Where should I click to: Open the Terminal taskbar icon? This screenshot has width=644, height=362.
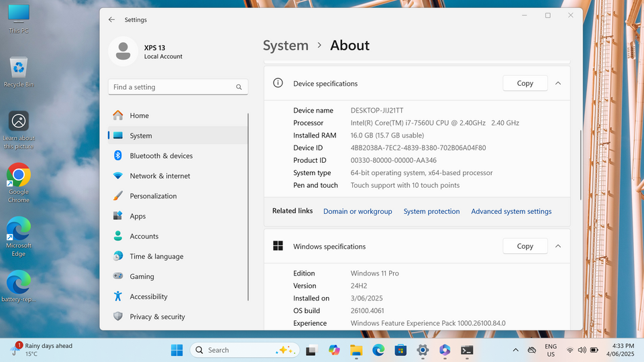(x=467, y=350)
